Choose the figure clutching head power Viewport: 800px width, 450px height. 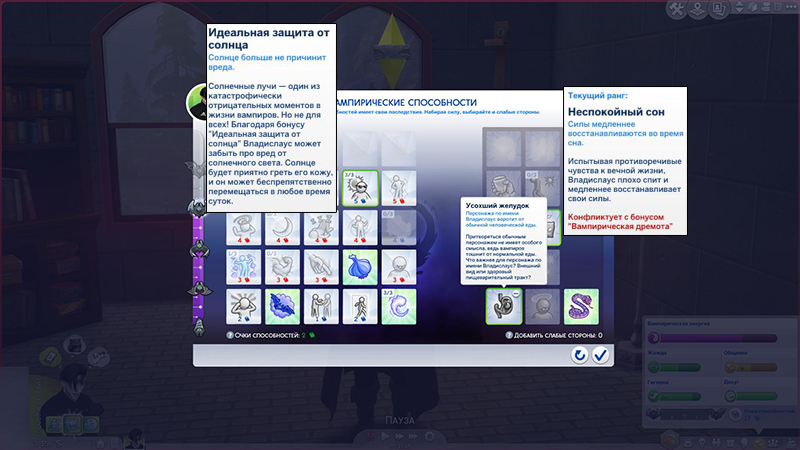tap(243, 307)
